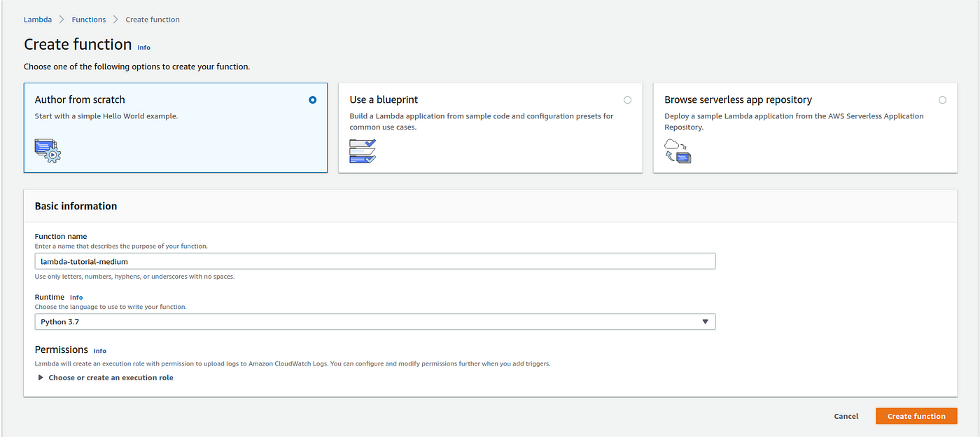This screenshot has width=980, height=437.
Task: Click 'Deploy a sample Lambda application' description
Action: 794,122
